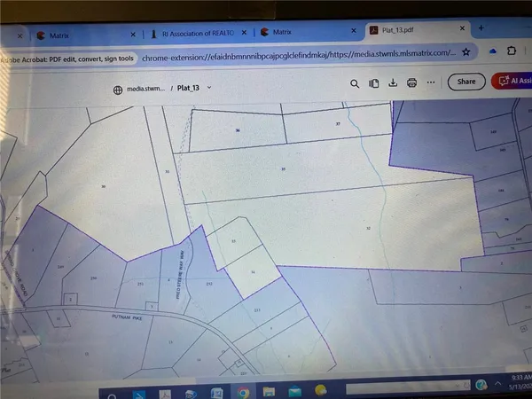
Task: Click the cloud icon in the browser toolbar
Action: point(494,52)
